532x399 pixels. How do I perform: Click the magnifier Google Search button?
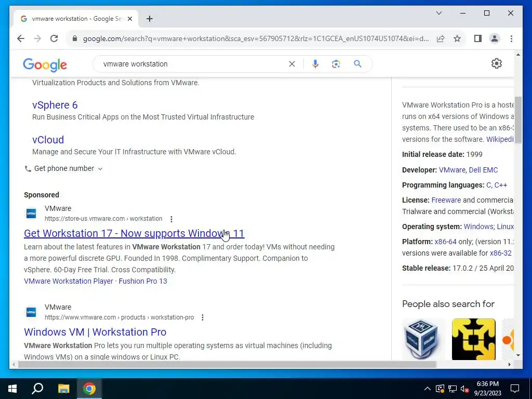pos(357,64)
